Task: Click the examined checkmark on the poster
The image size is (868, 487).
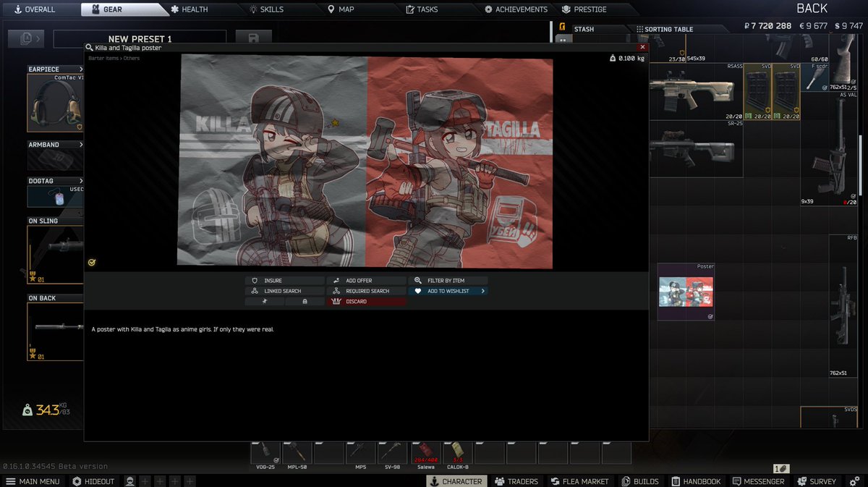Action: [x=92, y=263]
